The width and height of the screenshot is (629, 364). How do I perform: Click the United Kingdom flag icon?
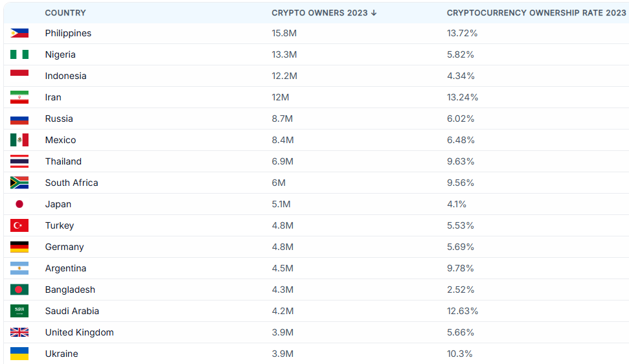click(x=19, y=332)
